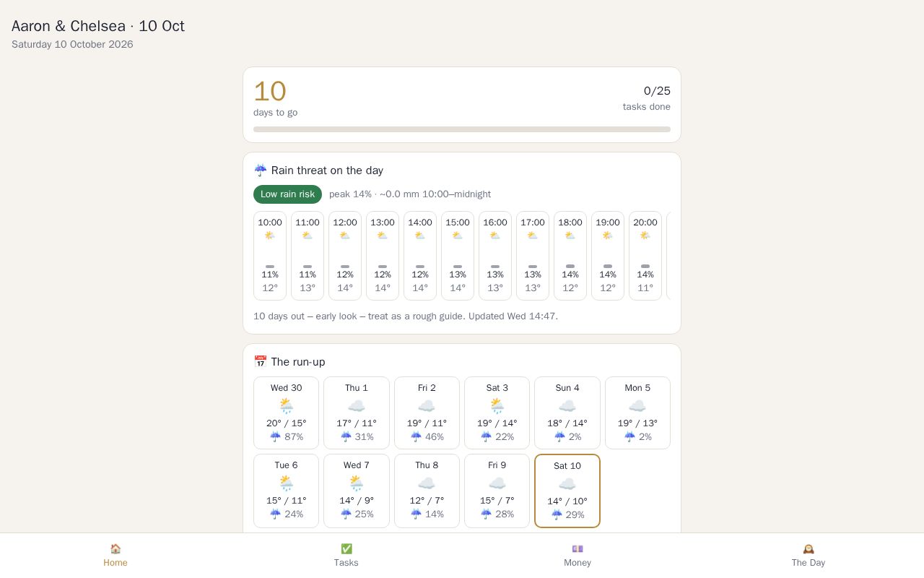
Task: Click the 10 days to go counter
Action: point(276,98)
